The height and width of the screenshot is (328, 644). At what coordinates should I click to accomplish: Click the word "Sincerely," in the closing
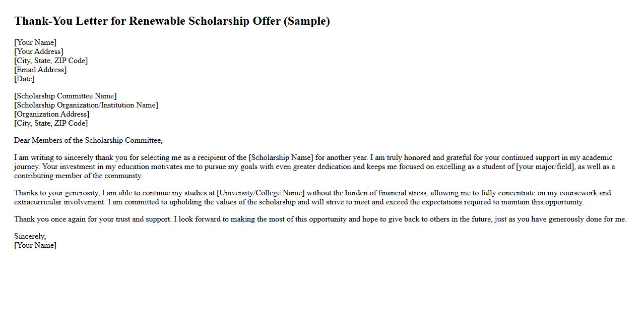[30, 236]
